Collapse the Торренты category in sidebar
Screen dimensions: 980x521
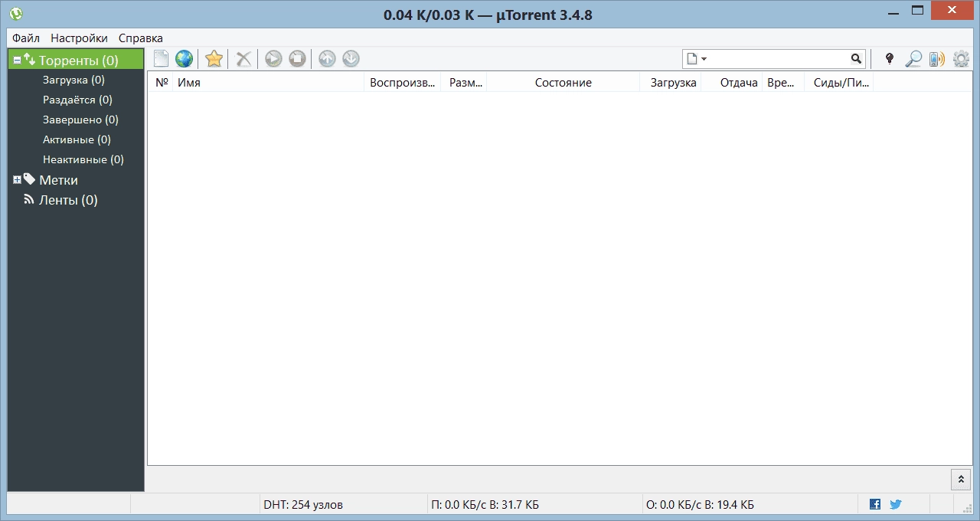[17, 59]
